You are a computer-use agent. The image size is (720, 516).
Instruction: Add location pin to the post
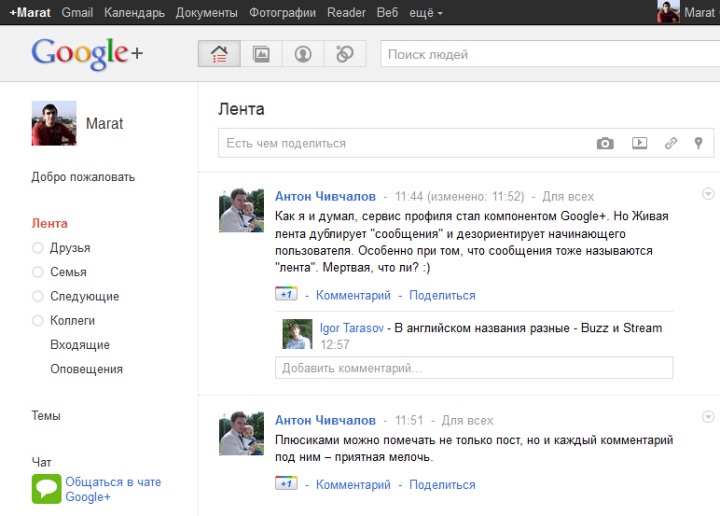pos(698,143)
